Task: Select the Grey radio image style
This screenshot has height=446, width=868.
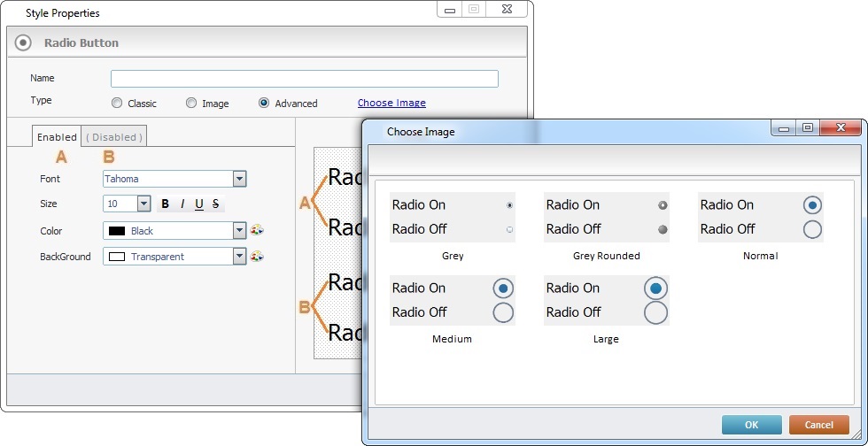Action: pos(453,217)
